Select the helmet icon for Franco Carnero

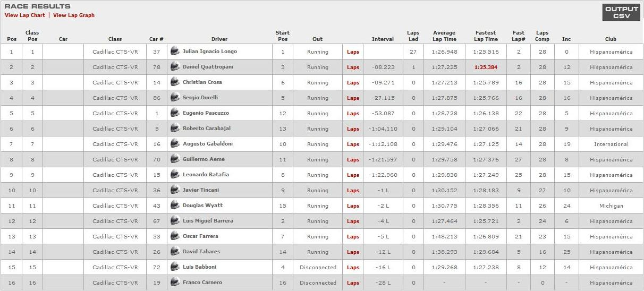[175, 283]
